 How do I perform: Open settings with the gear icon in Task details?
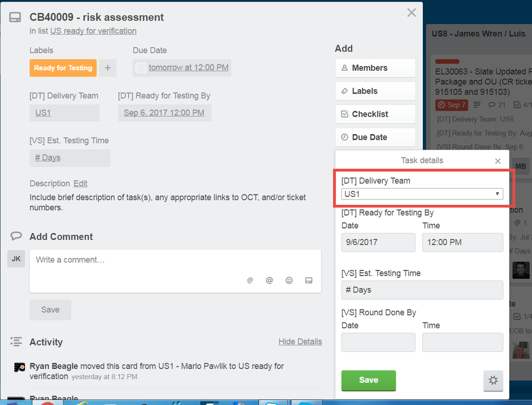coord(493,380)
